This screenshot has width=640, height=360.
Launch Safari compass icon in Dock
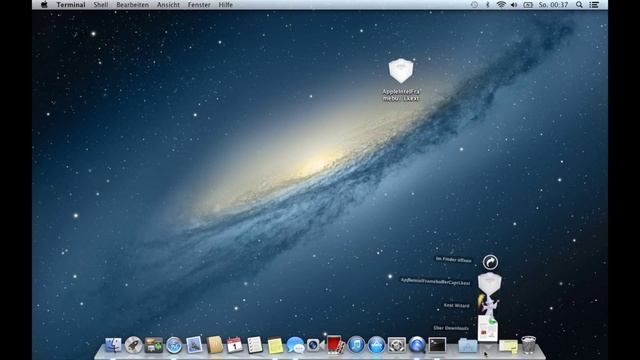(174, 345)
